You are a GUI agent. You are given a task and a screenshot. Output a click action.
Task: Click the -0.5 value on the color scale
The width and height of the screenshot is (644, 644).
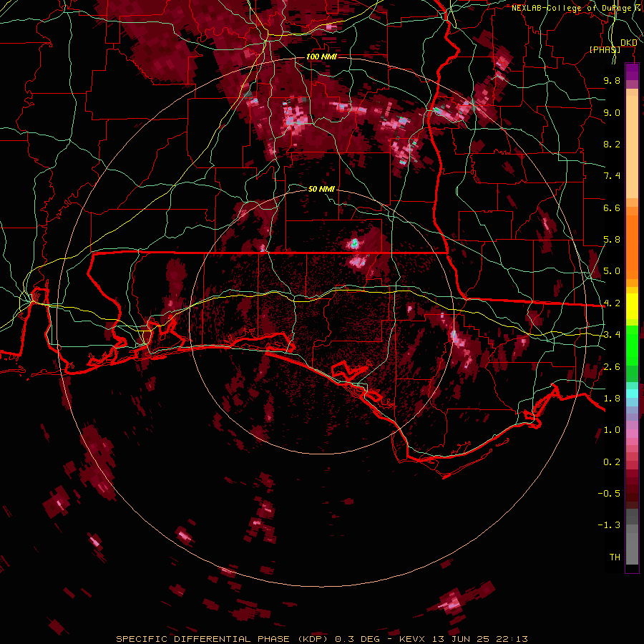(609, 494)
